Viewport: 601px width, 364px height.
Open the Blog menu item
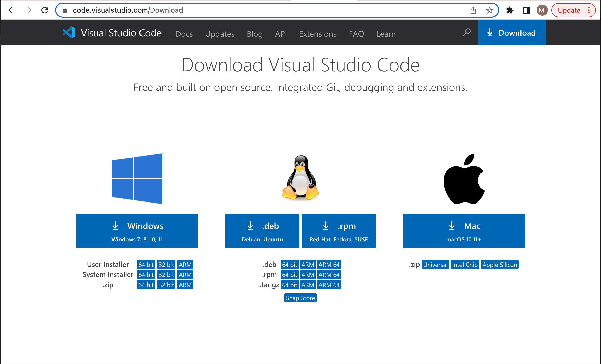click(255, 34)
